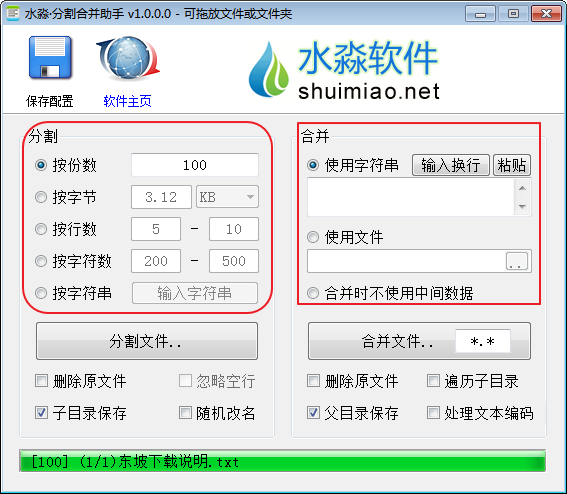Open the KB unit dropdown
Viewport: 567px width, 494px height.
tap(227, 197)
